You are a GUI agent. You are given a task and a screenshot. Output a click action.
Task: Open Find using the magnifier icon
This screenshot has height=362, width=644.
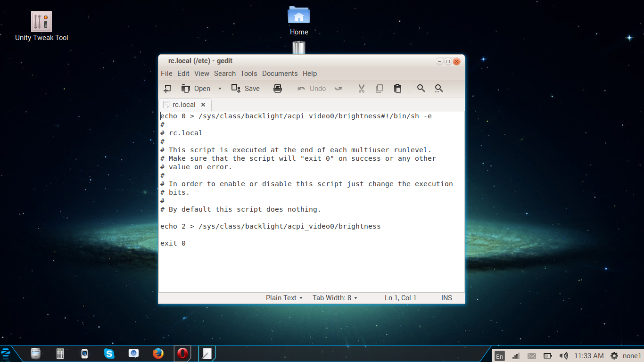click(421, 89)
